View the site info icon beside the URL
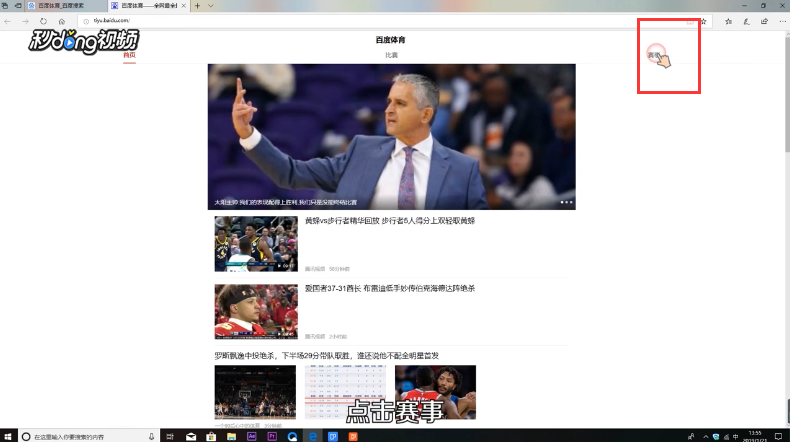Screen dimensions: 790x442 click(86, 21)
